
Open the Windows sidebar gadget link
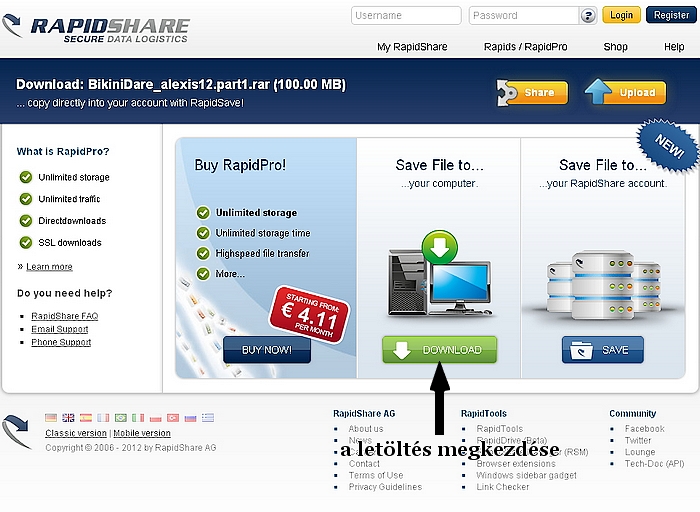526,475
